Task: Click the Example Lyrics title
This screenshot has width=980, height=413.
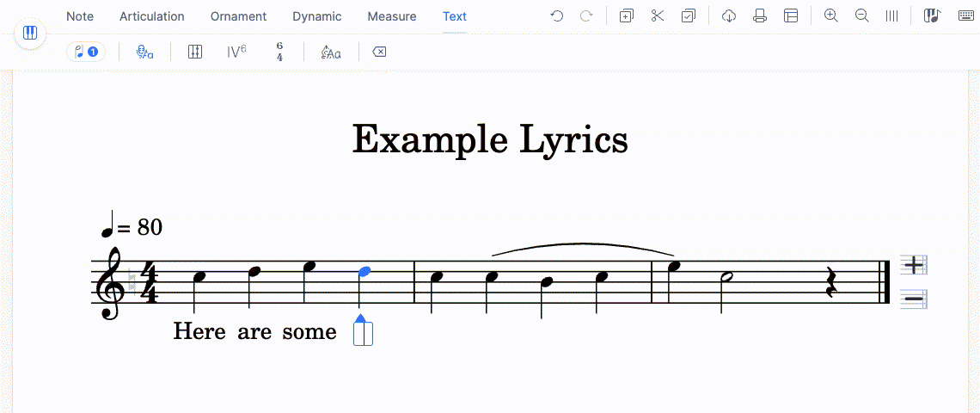Action: click(490, 140)
